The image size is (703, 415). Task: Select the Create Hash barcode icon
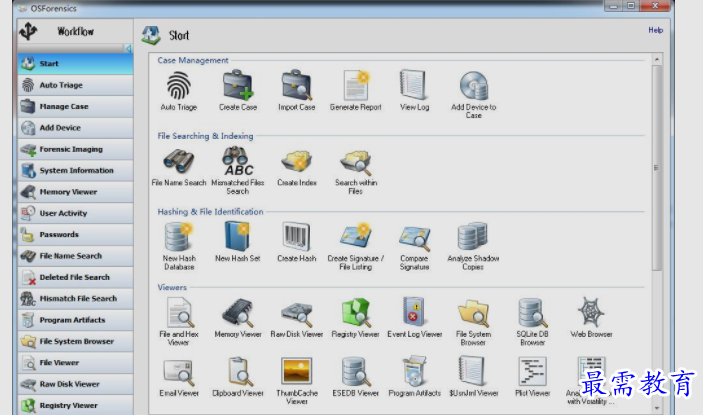coord(297,236)
